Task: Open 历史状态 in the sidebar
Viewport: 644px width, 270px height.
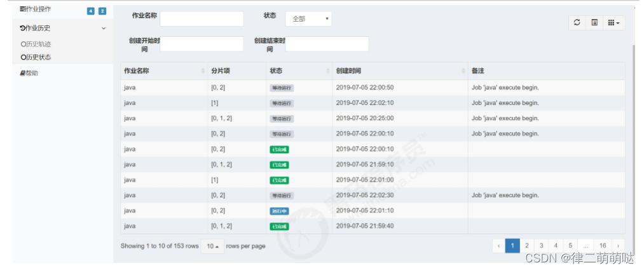Action: [x=36, y=57]
